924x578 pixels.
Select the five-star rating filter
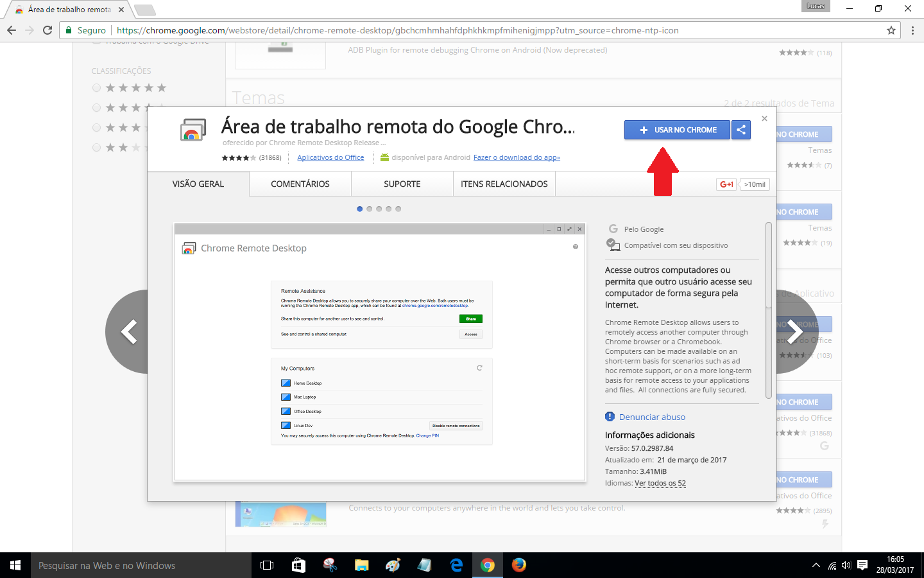click(x=97, y=88)
